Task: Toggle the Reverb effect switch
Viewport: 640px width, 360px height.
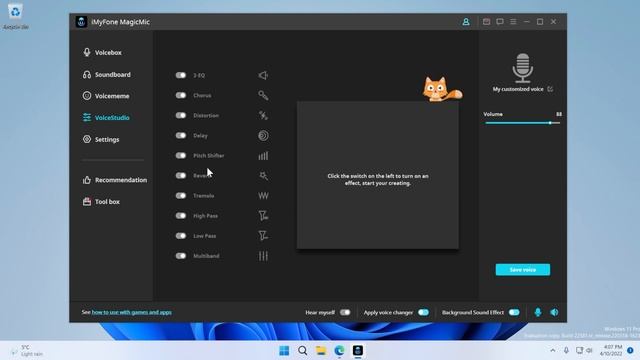Action: (x=181, y=176)
